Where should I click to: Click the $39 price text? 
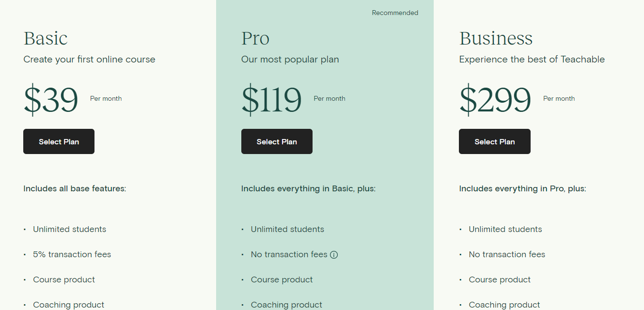51,100
